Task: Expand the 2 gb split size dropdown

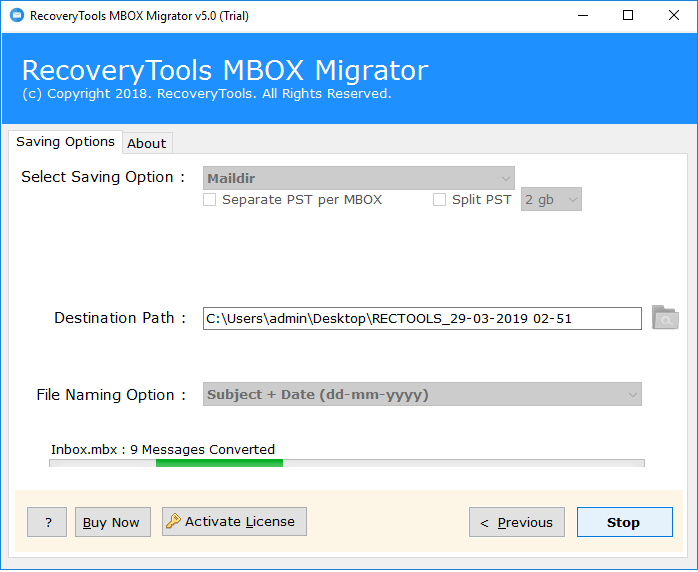Action: coord(551,199)
